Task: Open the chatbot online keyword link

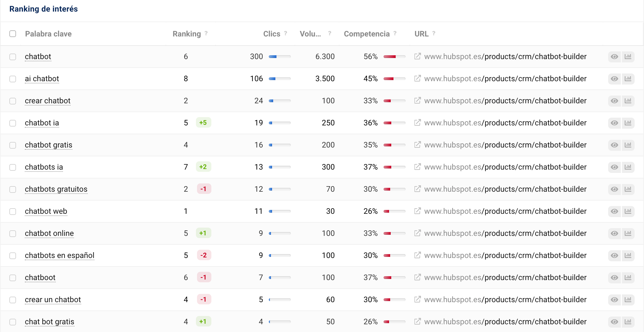Action: (x=49, y=233)
